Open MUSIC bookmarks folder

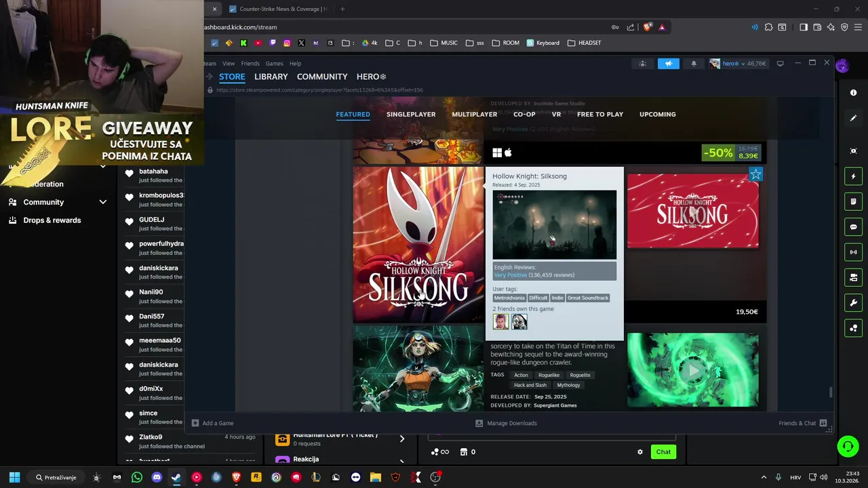444,43
